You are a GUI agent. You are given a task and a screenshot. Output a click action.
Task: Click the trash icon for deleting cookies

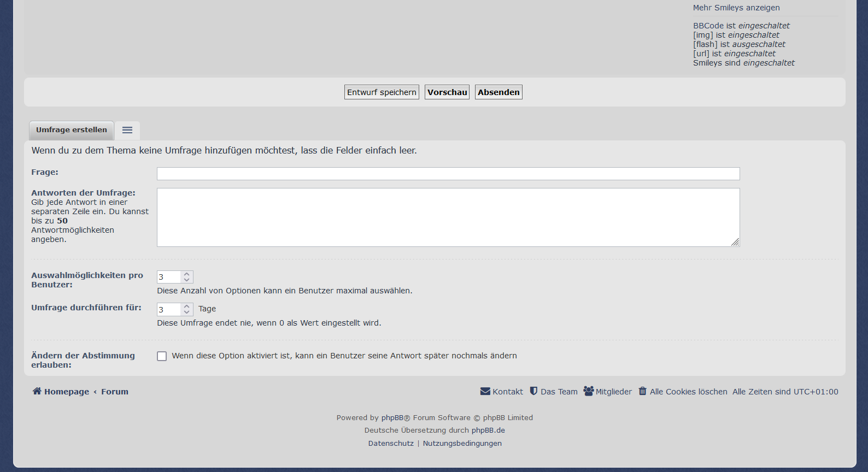(x=643, y=391)
